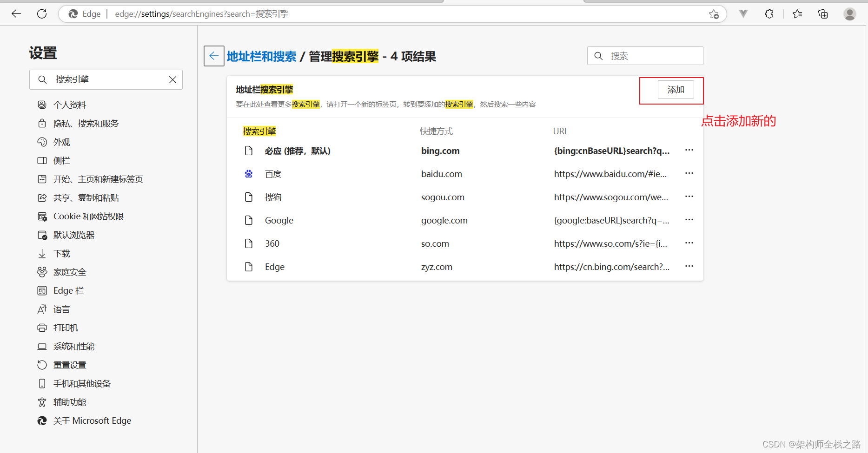Open Cookie 和网站权限 section
Image resolution: width=868 pixels, height=453 pixels.
(88, 216)
